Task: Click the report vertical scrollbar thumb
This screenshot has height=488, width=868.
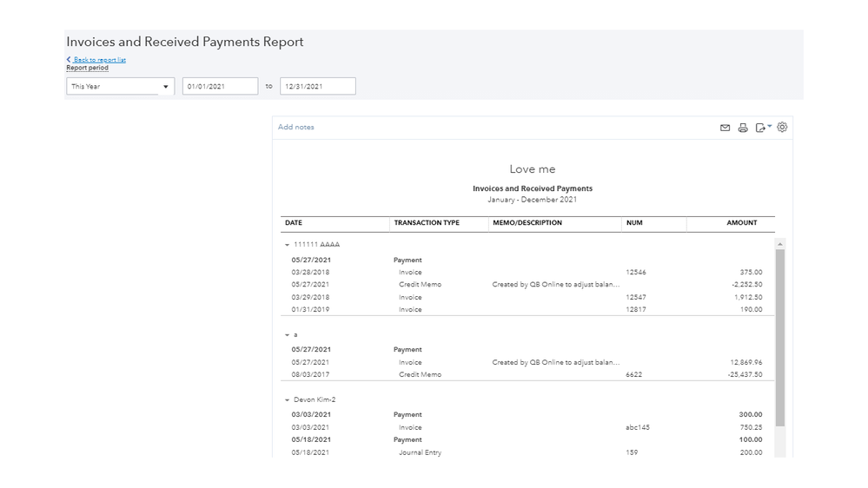Action: point(779,337)
